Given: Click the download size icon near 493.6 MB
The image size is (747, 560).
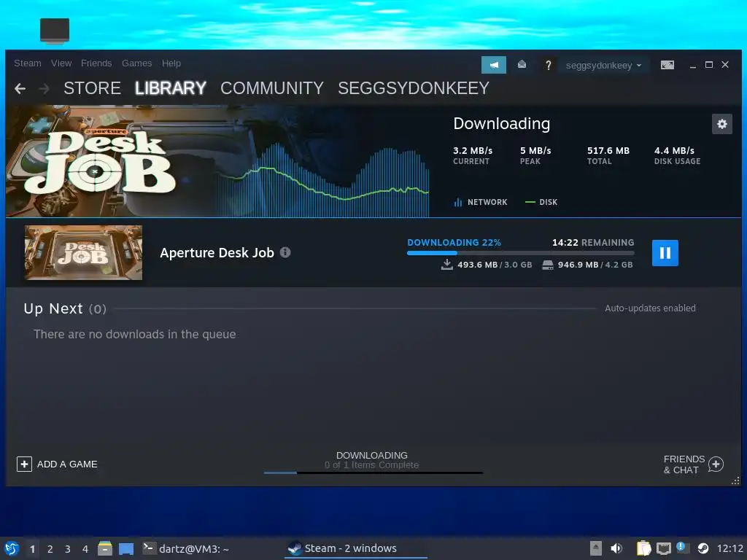Looking at the screenshot, I should [447, 264].
